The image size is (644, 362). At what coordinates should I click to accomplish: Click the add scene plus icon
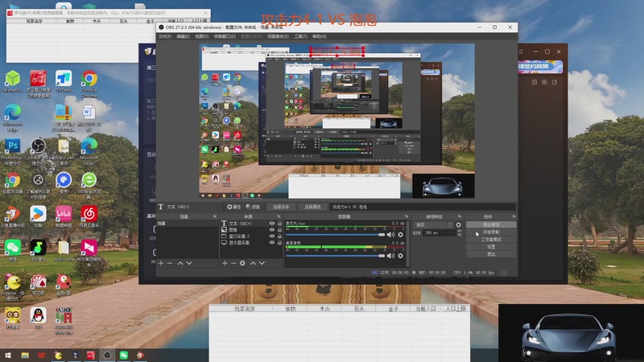pos(160,263)
